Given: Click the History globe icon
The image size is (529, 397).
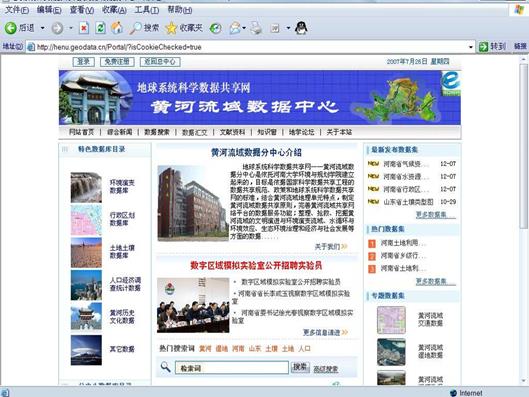Looking at the screenshot, I should pos(216,28).
